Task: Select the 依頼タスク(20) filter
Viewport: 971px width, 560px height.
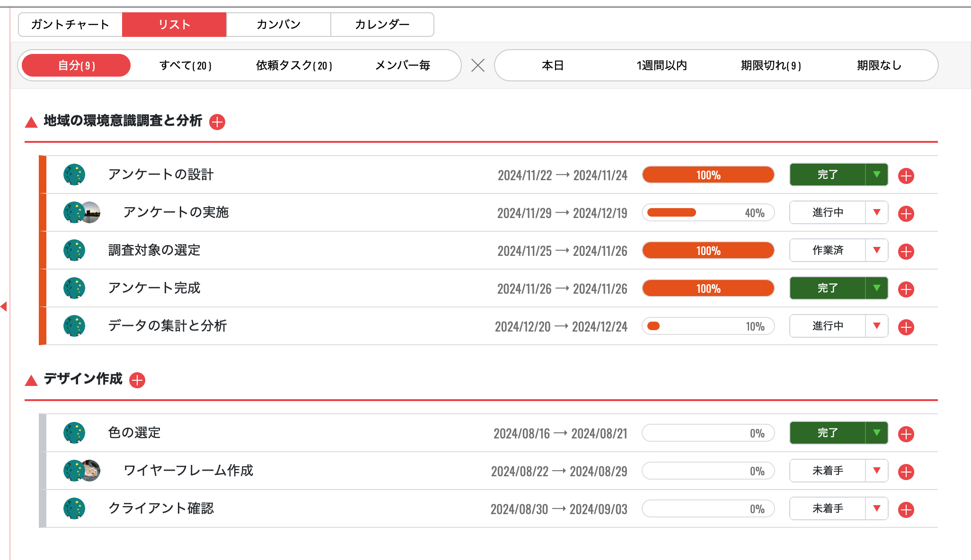Action: pos(294,65)
